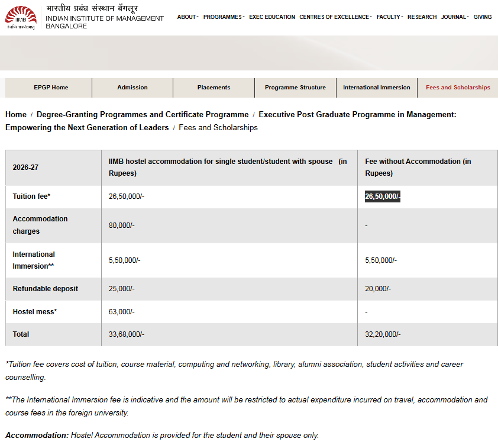Click the Hostel mess* row label

click(x=35, y=312)
